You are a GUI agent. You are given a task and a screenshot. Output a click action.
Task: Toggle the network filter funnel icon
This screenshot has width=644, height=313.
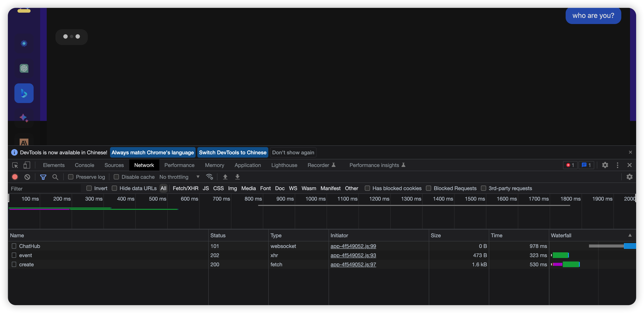43,177
